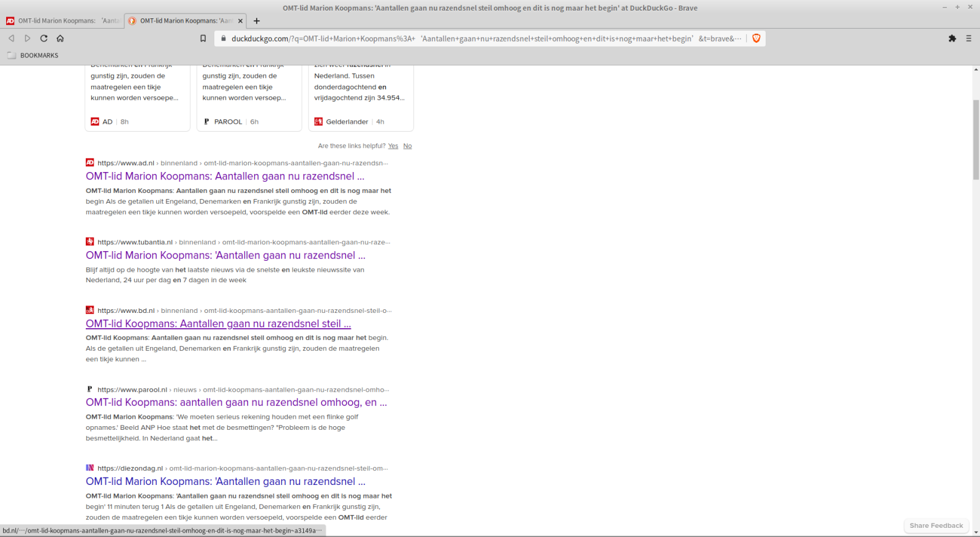The image size is (980, 537).
Task: Answer Yes to links helpful question
Action: [x=393, y=146]
